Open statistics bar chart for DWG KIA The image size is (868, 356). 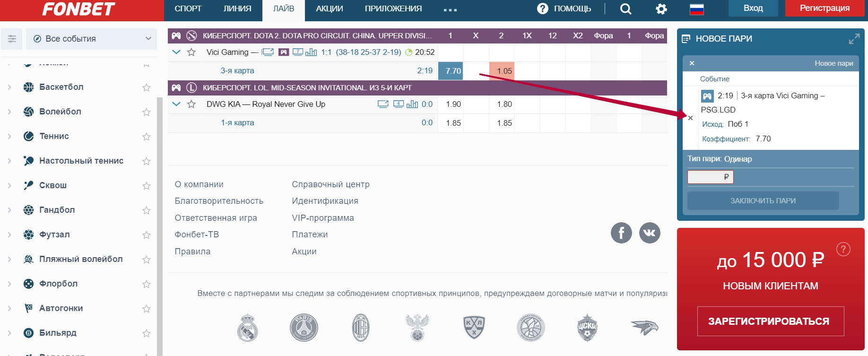412,104
